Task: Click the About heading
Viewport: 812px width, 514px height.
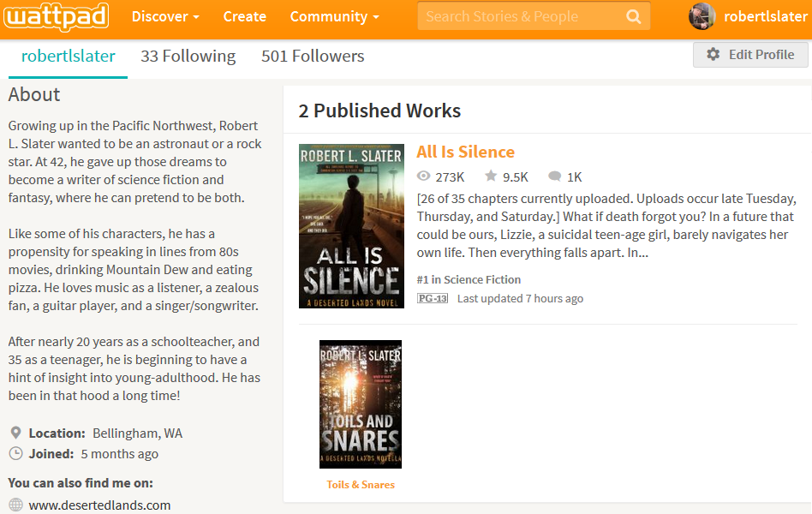Action: click(34, 95)
